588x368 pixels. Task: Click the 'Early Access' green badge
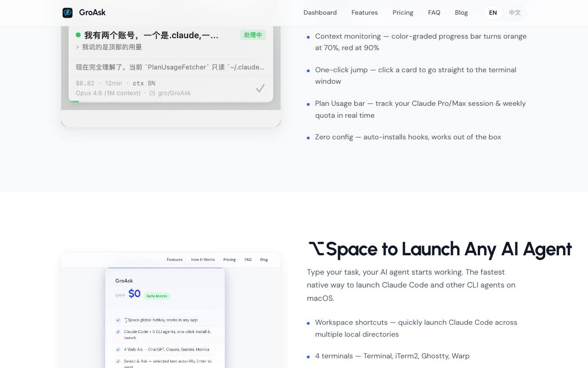pos(157,296)
